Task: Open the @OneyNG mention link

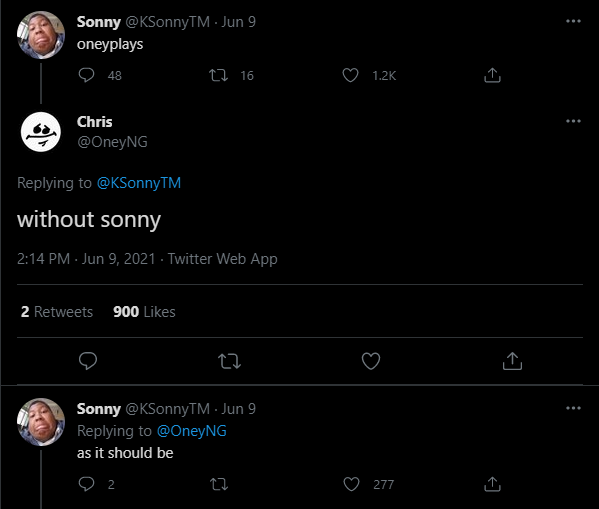Action: click(192, 431)
